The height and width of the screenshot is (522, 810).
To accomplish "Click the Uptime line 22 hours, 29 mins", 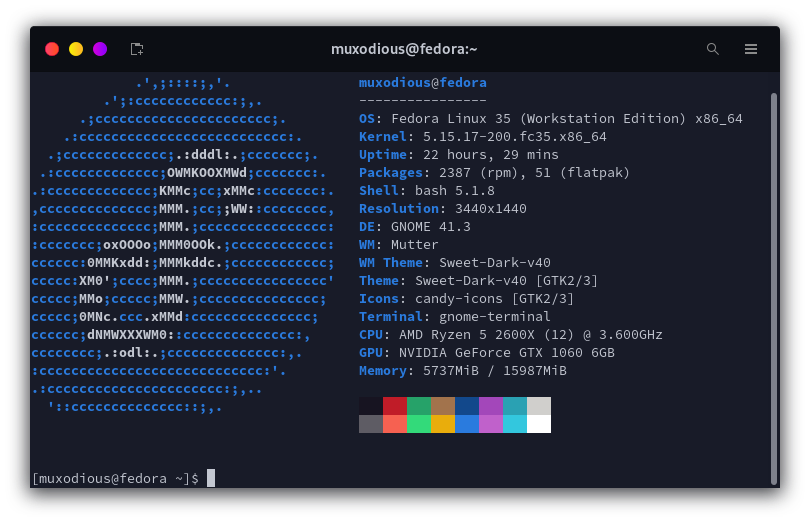I will 459,155.
